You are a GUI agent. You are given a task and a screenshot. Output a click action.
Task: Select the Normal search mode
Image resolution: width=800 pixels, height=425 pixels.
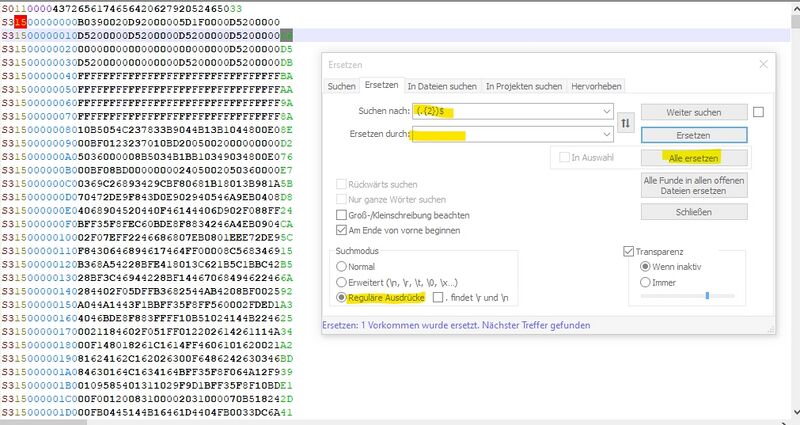point(342,267)
